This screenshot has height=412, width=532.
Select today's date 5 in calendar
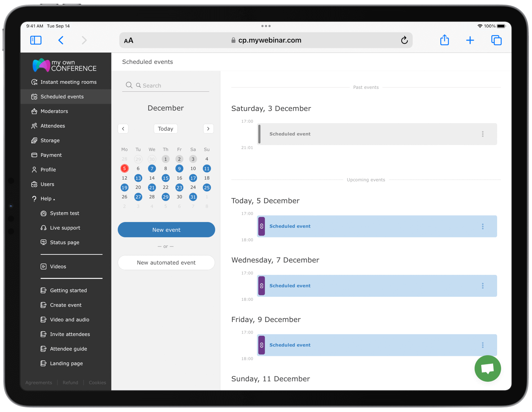[124, 168]
